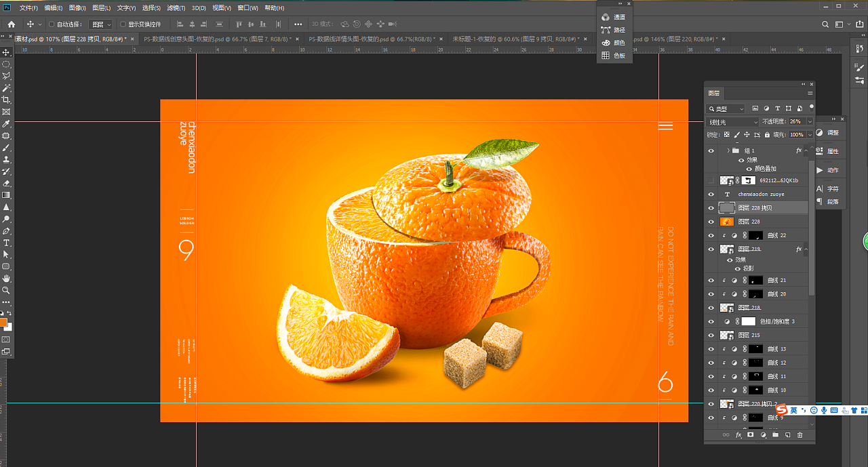Click the orange foreground color swatch
868x467 pixels.
pyautogui.click(x=3, y=322)
